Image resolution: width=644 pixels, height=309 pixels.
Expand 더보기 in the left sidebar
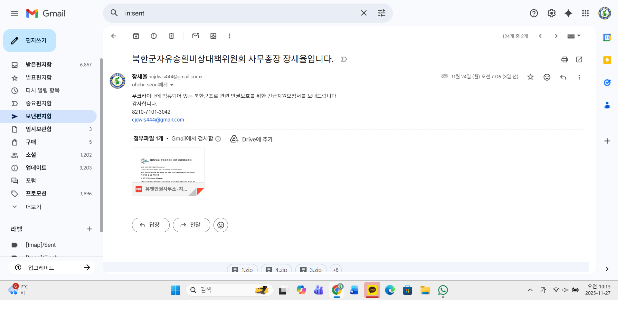coord(33,207)
